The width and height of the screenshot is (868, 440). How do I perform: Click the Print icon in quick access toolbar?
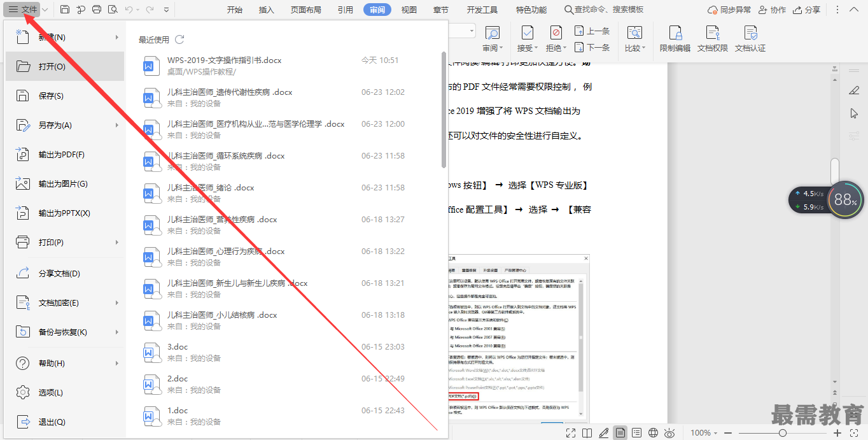97,10
